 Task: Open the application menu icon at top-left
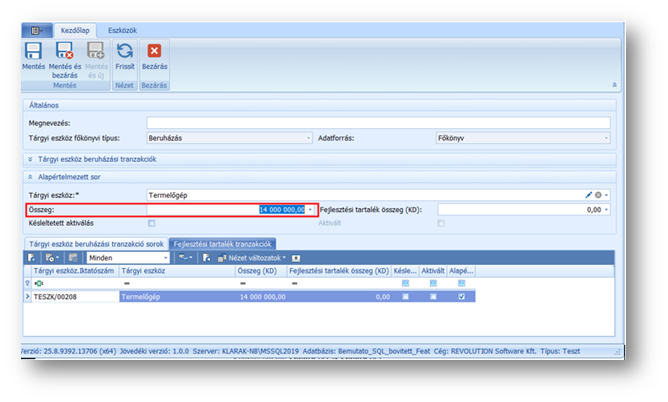[35, 31]
